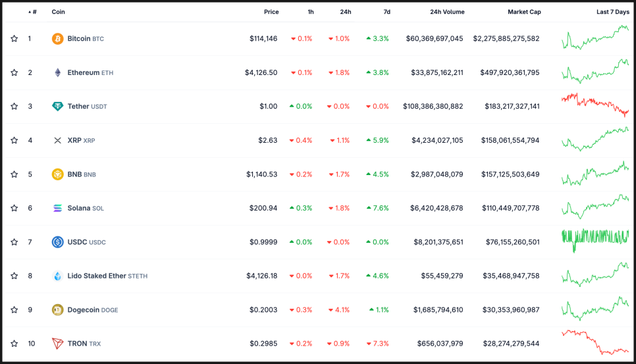The image size is (636, 364).
Task: Open Tether's red 7-day sparkline chart
Action: coord(595,105)
